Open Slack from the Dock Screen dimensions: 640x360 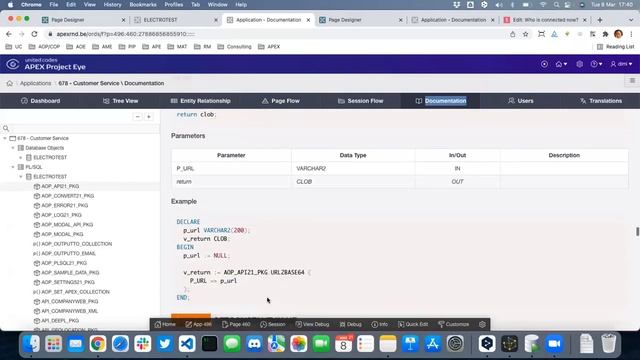[x=142, y=344]
